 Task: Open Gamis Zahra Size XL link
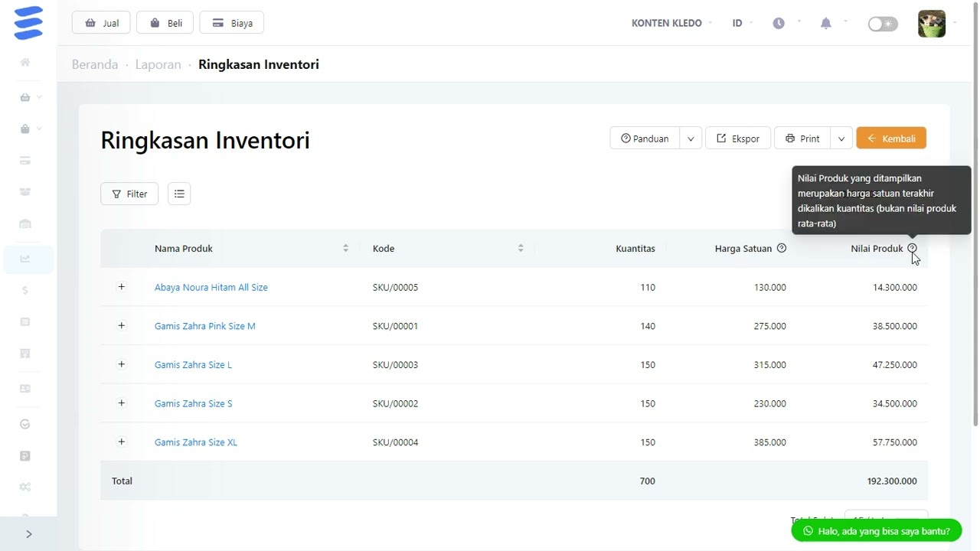coord(196,442)
